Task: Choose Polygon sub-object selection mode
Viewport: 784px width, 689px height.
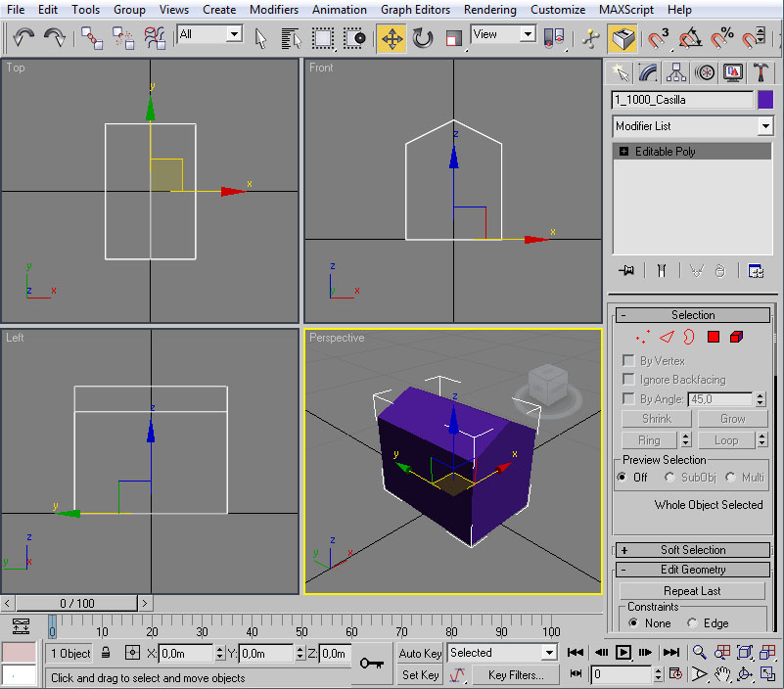Action: 714,338
